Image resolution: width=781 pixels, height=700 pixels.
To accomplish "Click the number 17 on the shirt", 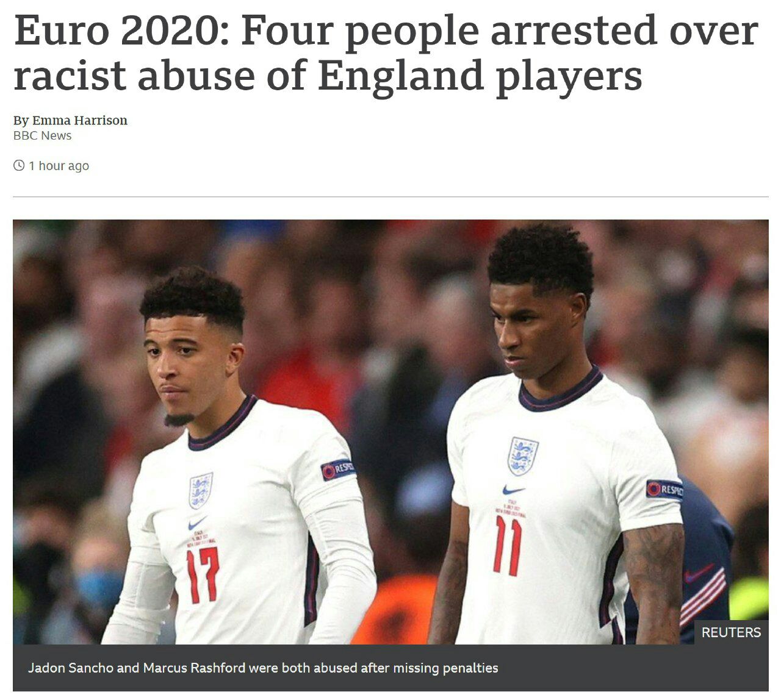I will click(x=203, y=576).
